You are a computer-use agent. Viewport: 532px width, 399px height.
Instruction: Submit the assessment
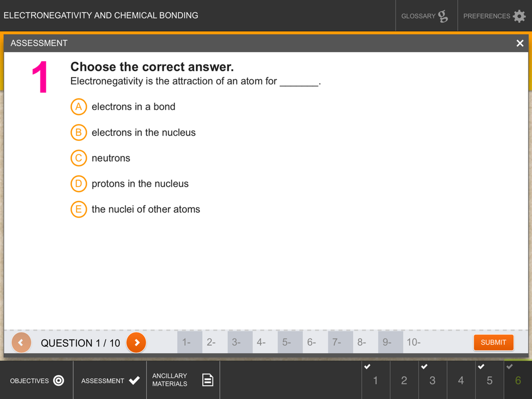pos(493,342)
